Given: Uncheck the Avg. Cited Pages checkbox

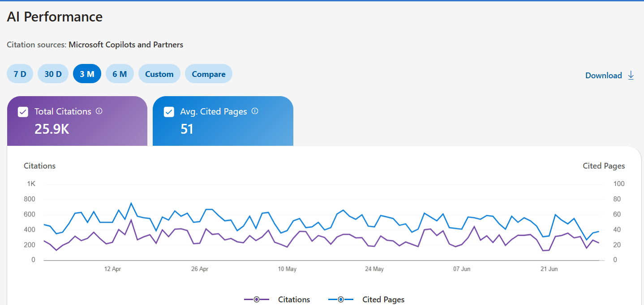Looking at the screenshot, I should pos(169,112).
